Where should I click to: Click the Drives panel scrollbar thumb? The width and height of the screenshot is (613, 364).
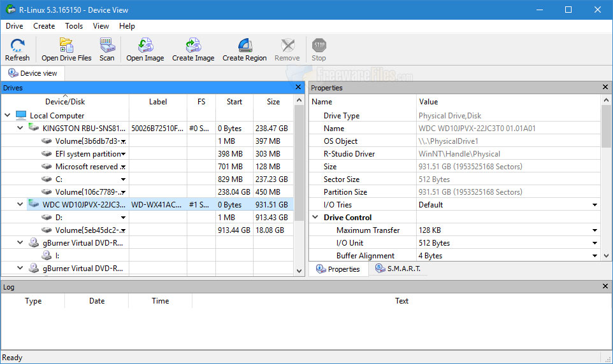[299, 164]
